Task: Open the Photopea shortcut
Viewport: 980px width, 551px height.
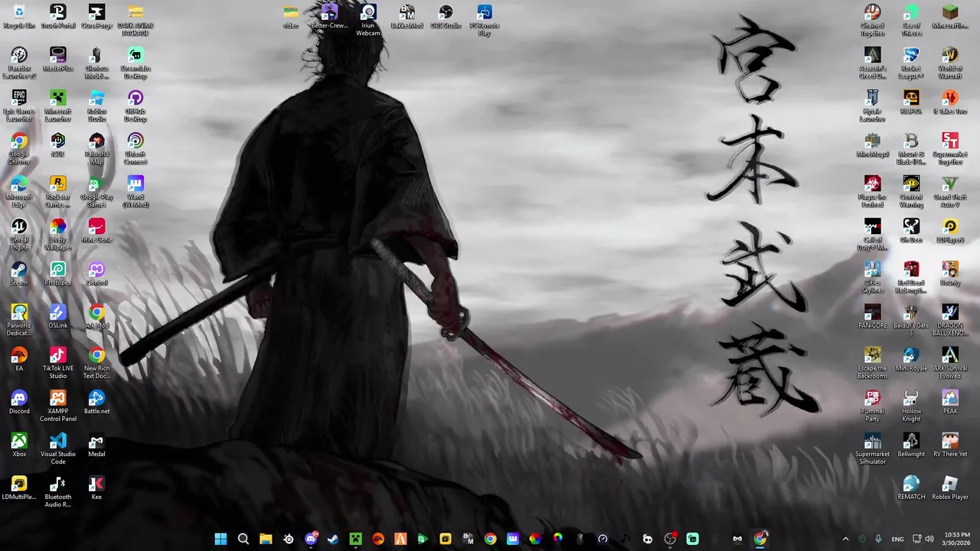Action: (x=58, y=274)
